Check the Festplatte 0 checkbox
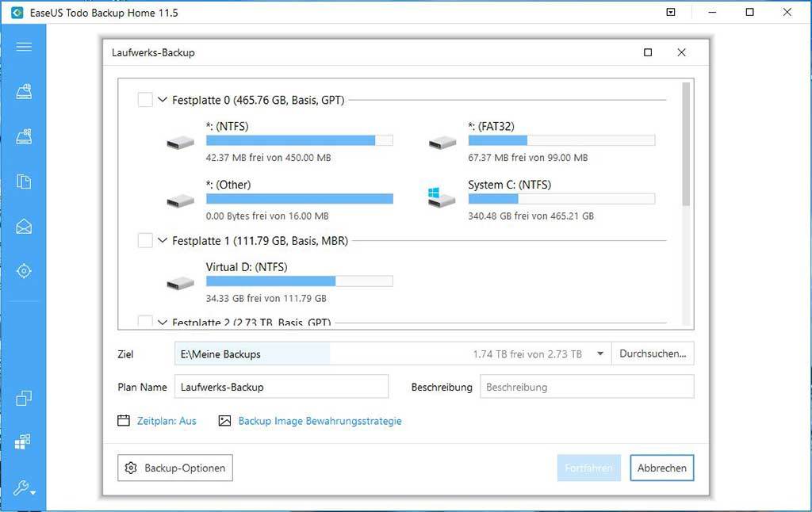Viewport: 812px width, 512px height. click(x=145, y=99)
